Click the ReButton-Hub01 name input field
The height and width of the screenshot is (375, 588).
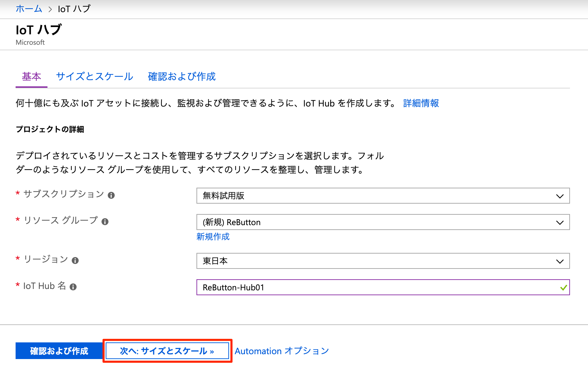point(383,287)
